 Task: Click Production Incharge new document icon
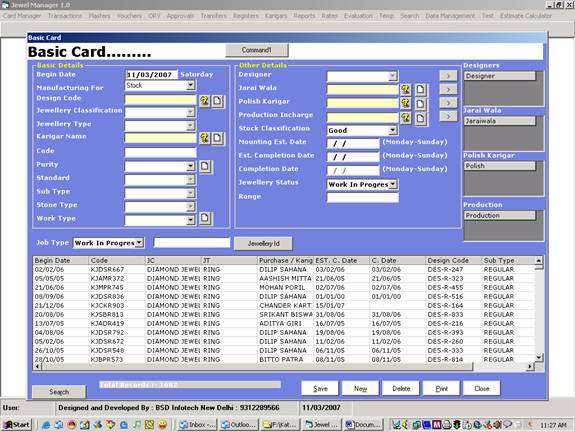point(421,118)
